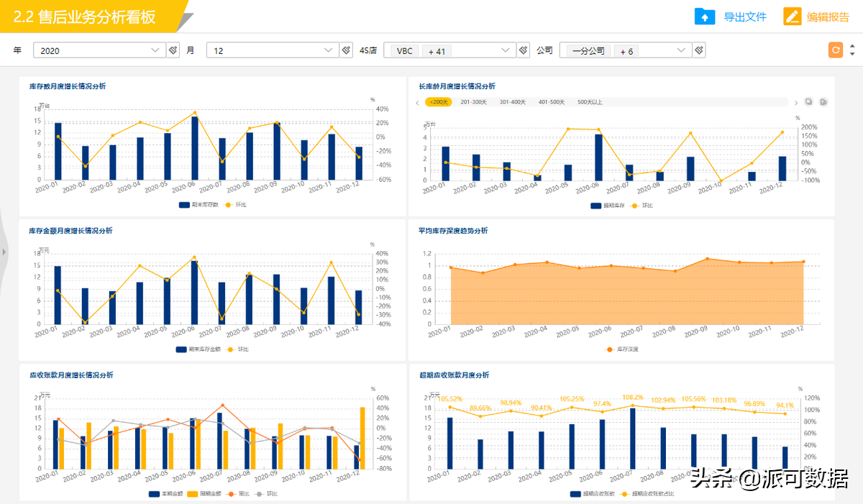
Task: Clear the 年 filter with its eraser icon
Action: tap(173, 50)
